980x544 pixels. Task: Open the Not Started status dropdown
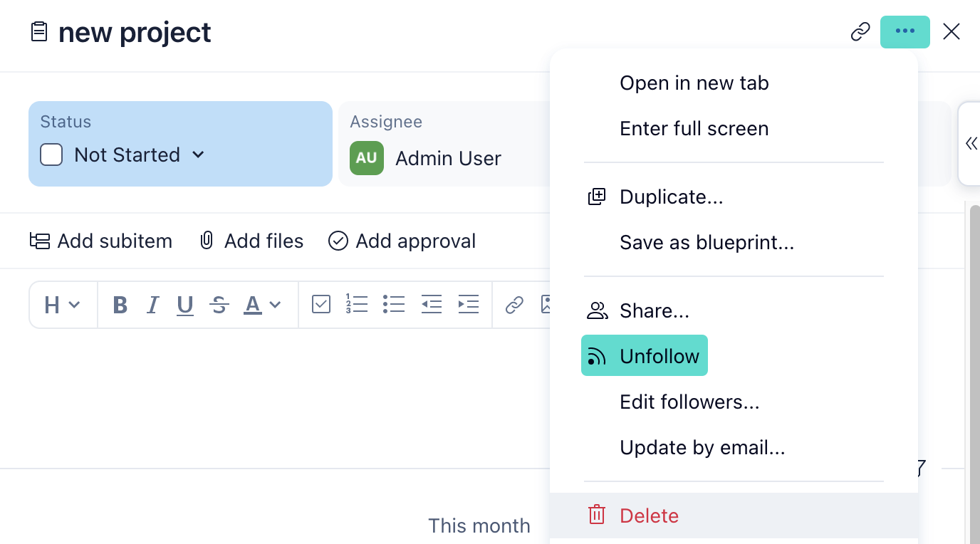199,155
